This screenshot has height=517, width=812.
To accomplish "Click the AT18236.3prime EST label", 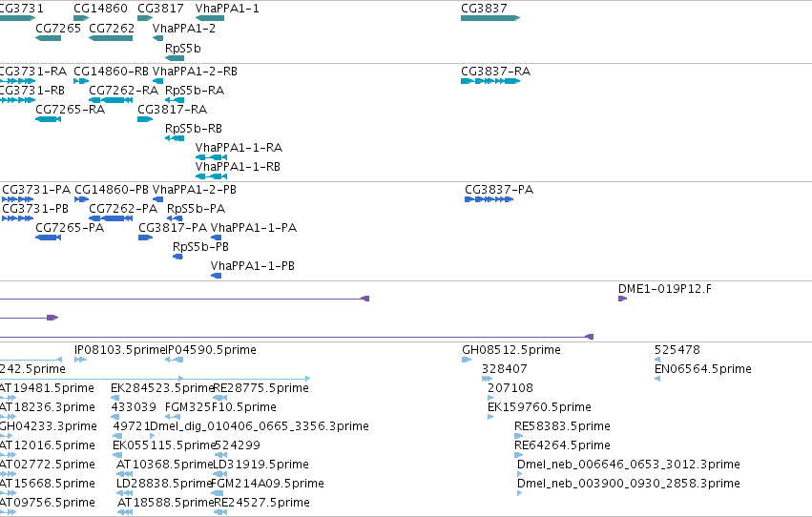I will 48,407.
